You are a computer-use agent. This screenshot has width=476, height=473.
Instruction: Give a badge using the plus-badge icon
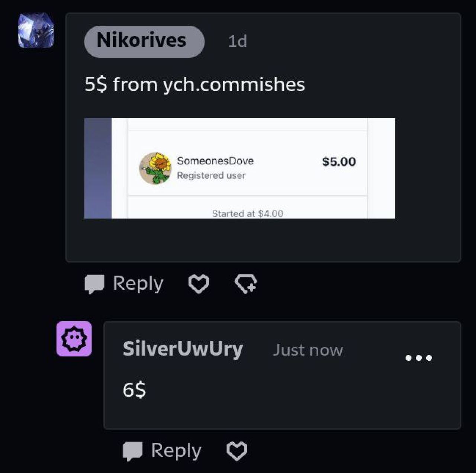246,284
